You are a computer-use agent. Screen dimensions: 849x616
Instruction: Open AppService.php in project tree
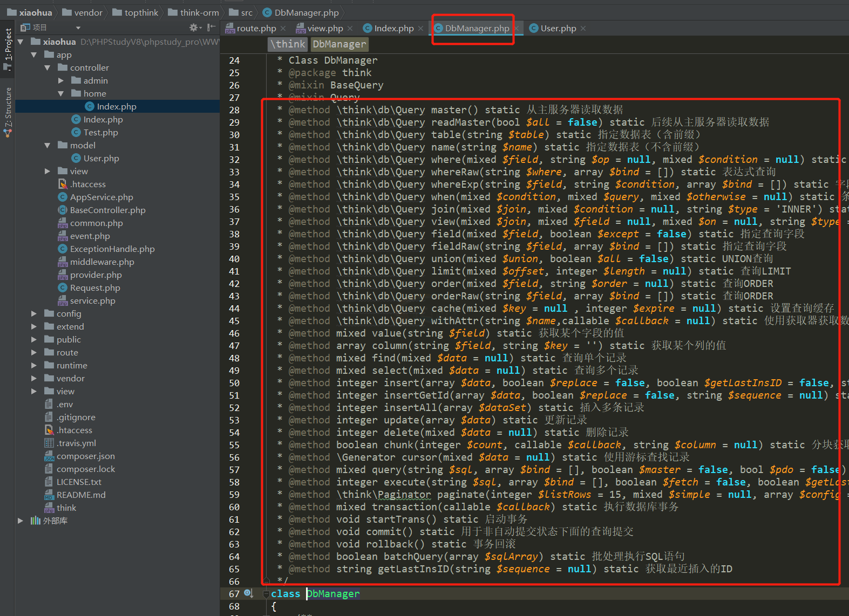(96, 197)
